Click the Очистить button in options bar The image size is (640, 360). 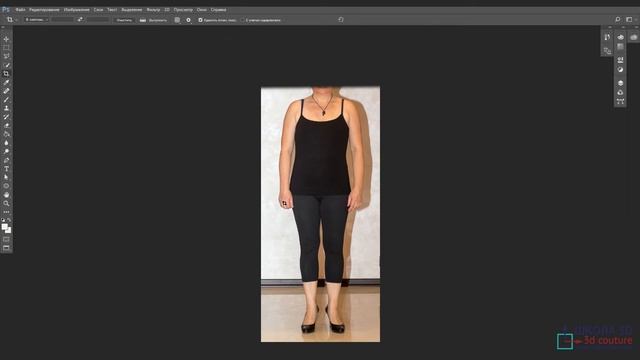click(124, 20)
